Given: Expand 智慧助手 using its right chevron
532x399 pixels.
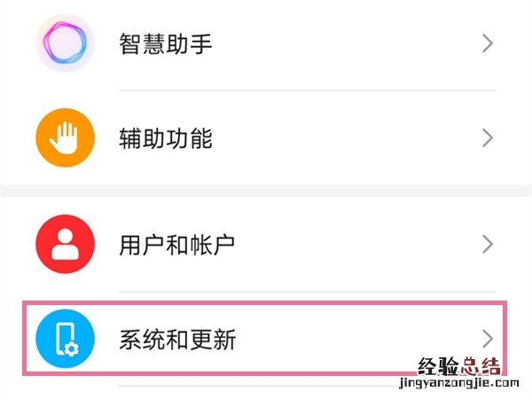Looking at the screenshot, I should click(x=487, y=43).
